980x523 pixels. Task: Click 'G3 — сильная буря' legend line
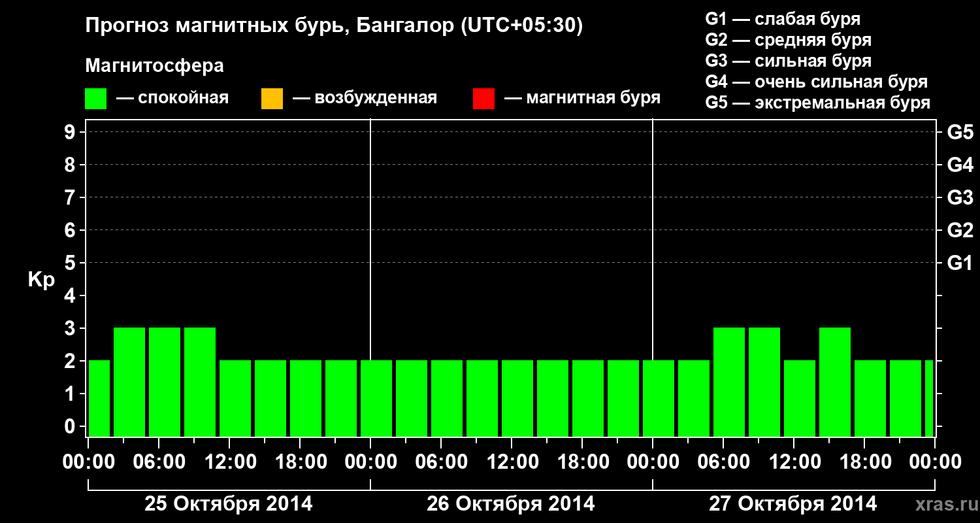pos(788,61)
